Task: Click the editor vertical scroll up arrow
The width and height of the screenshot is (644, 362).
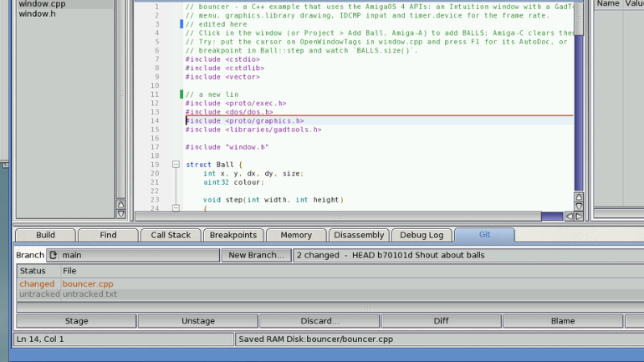Action: point(579,197)
